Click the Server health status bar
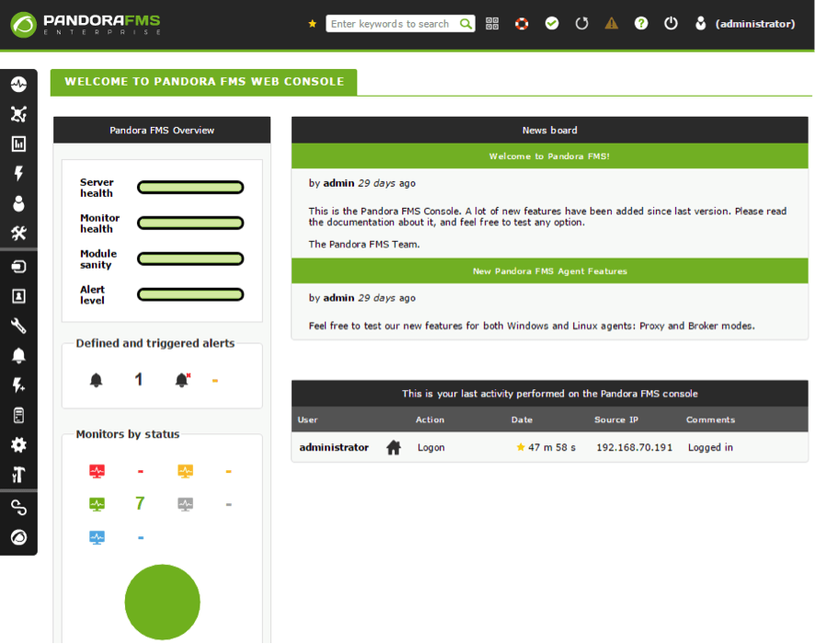Screen dimensions: 815x644 (x=190, y=188)
